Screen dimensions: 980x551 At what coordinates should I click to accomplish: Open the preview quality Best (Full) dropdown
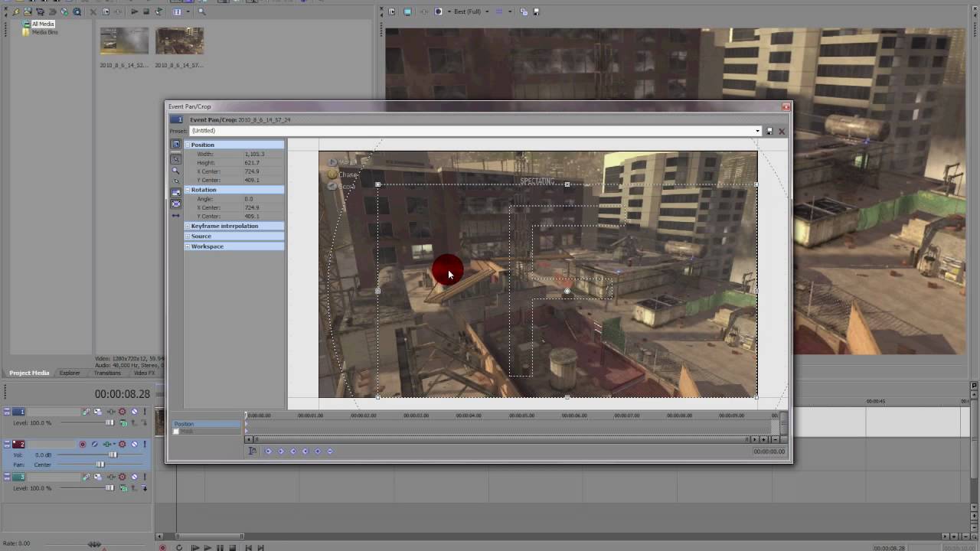(x=471, y=11)
